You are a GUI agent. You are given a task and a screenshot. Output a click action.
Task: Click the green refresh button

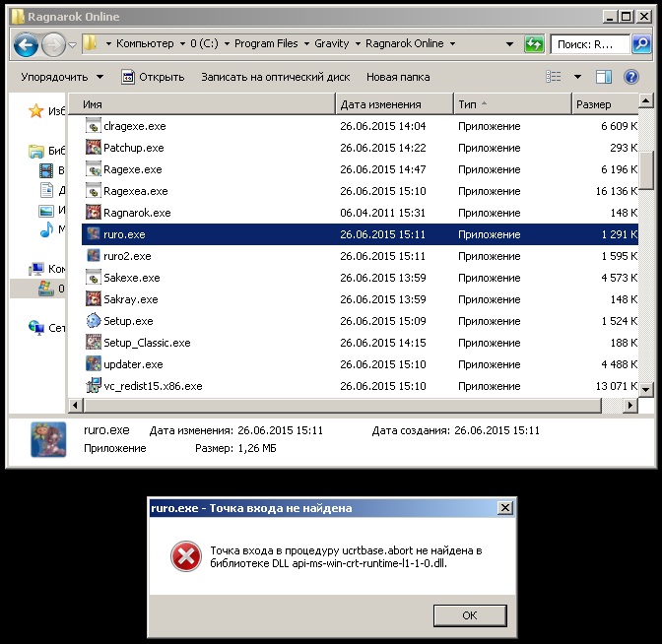[x=534, y=44]
